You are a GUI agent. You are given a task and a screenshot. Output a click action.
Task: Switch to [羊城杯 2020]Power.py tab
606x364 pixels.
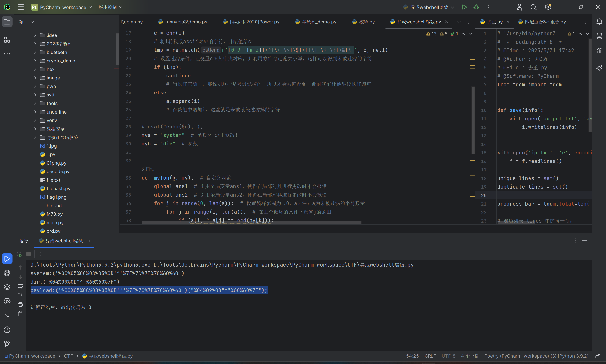251,22
